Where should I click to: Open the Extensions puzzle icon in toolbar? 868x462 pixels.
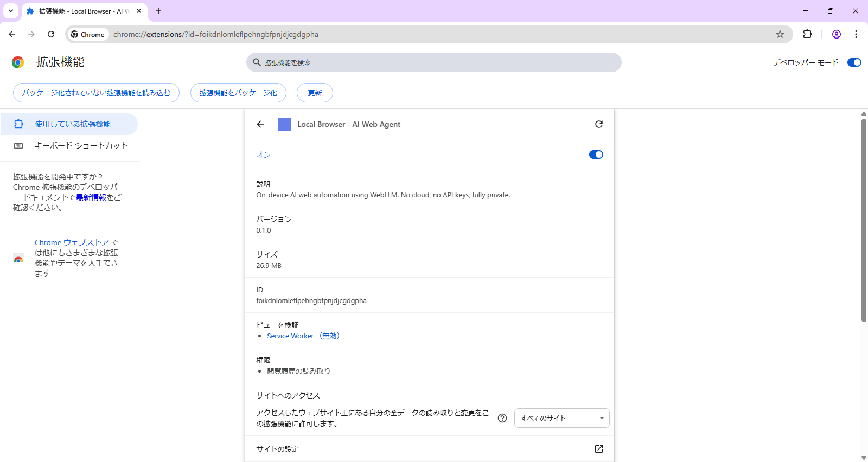(x=808, y=34)
